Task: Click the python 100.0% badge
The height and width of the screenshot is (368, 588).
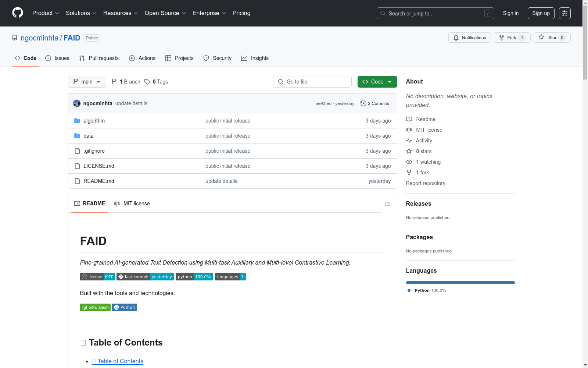Action: [194, 277]
